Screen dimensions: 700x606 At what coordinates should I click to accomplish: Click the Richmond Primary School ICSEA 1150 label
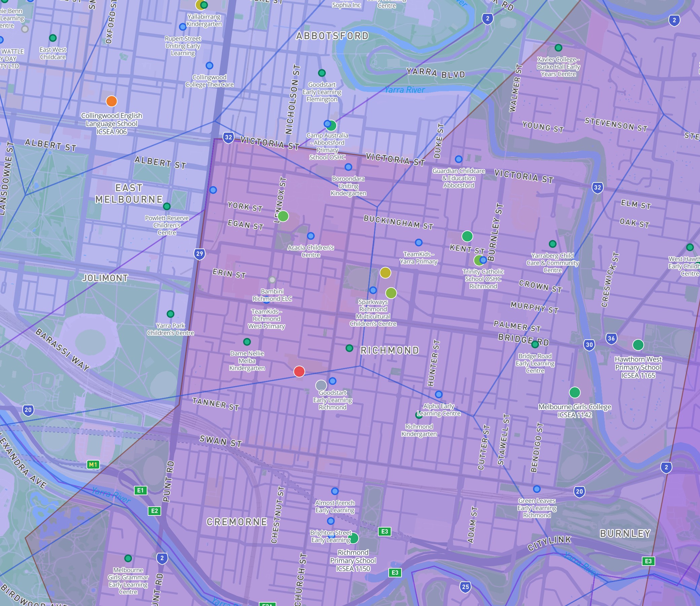(353, 560)
